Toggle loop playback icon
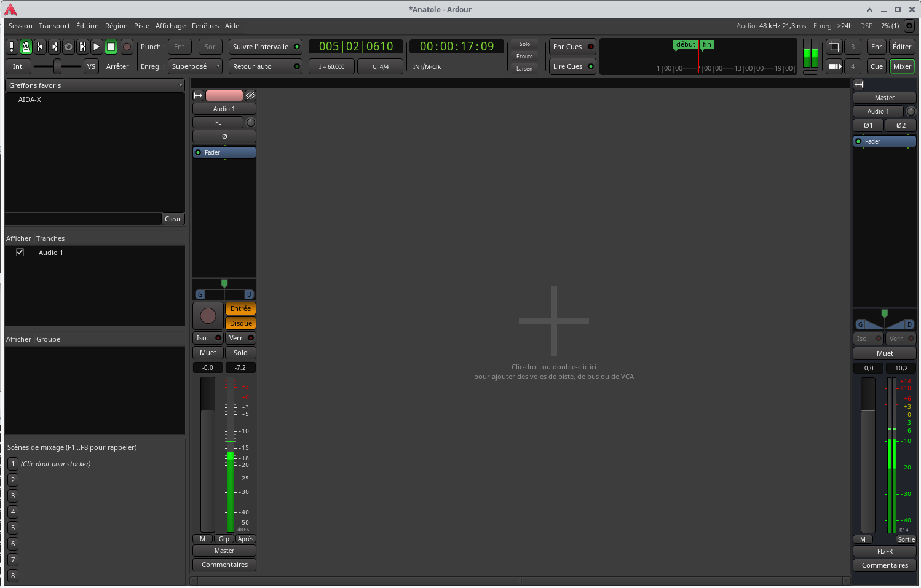Screen dimensions: 921x588 coord(68,47)
